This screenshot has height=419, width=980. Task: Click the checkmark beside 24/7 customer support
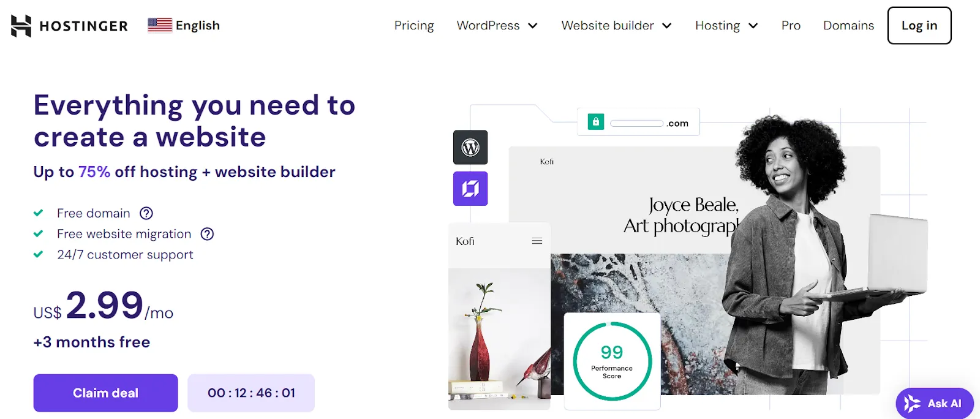pos(39,254)
